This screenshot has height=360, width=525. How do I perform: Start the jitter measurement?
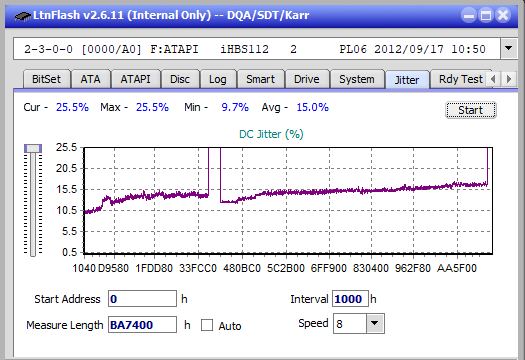(470, 110)
